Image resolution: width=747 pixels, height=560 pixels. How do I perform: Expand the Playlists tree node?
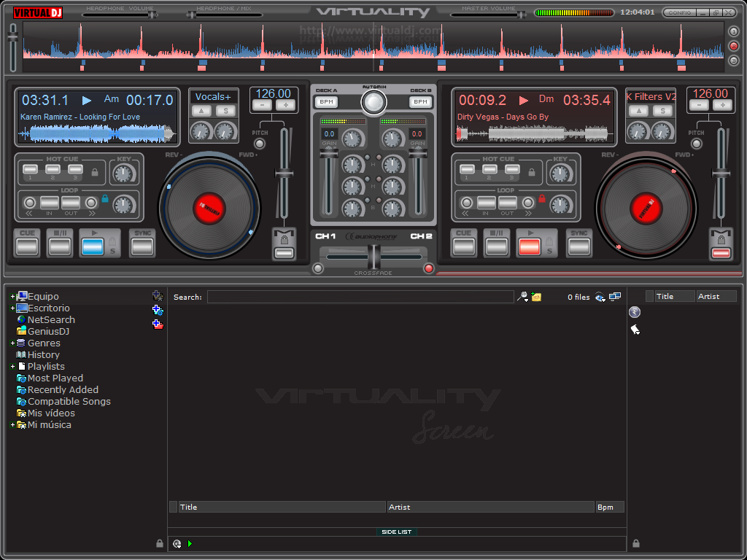pyautogui.click(x=12, y=366)
